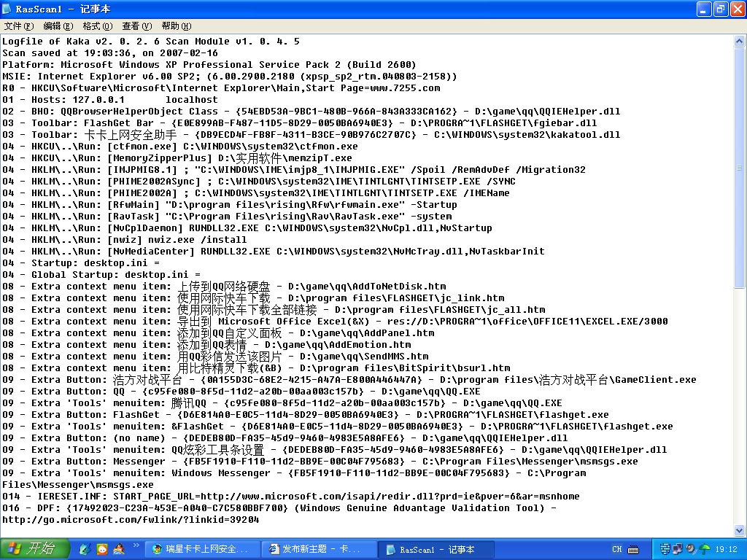Click the Notepad icon in title bar

click(x=7, y=9)
